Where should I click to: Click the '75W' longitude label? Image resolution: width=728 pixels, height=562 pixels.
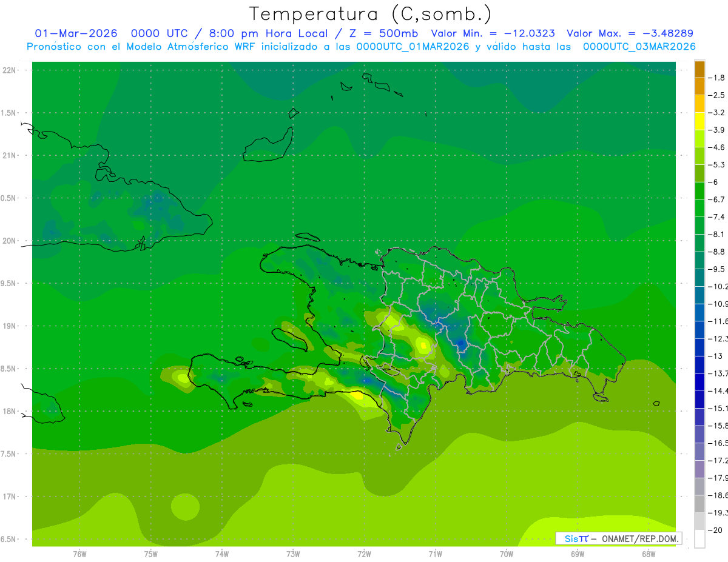click(150, 554)
